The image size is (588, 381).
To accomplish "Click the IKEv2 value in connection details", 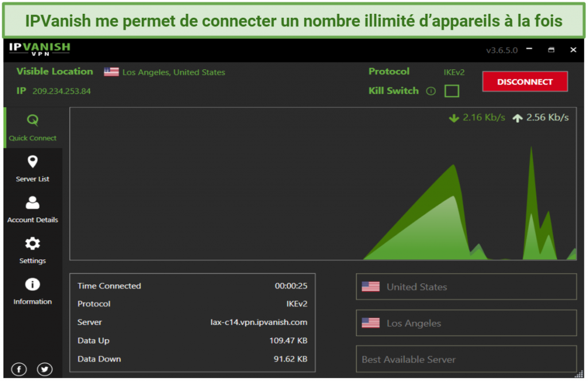I will tap(297, 304).
